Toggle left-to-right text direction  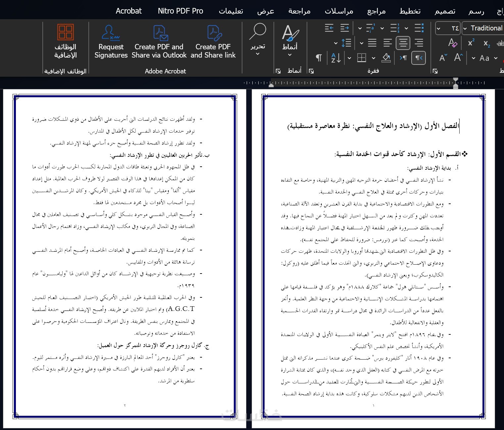click(403, 58)
